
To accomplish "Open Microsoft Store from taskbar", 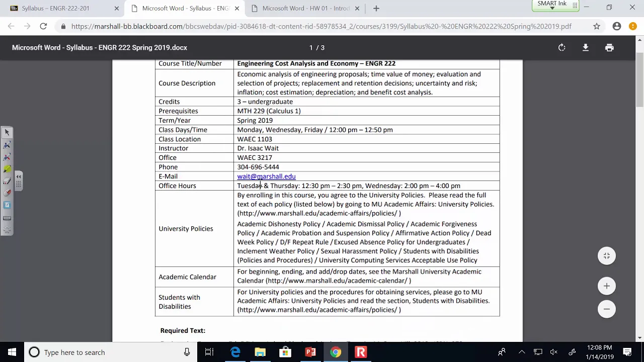I will [x=285, y=352].
